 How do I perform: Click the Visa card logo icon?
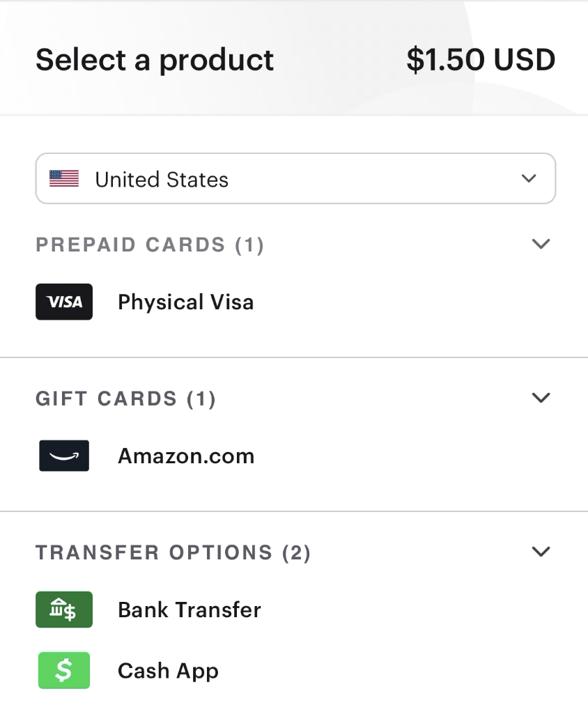(x=64, y=302)
